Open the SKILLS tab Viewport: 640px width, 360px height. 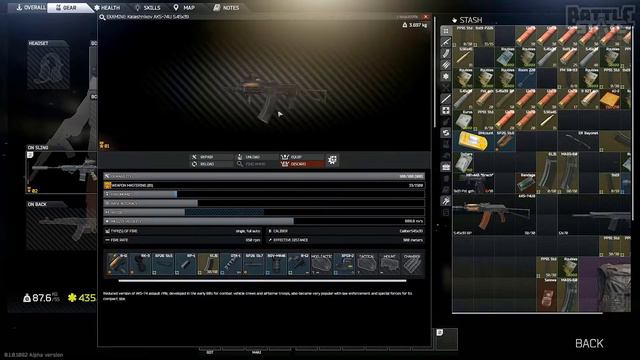coord(148,7)
